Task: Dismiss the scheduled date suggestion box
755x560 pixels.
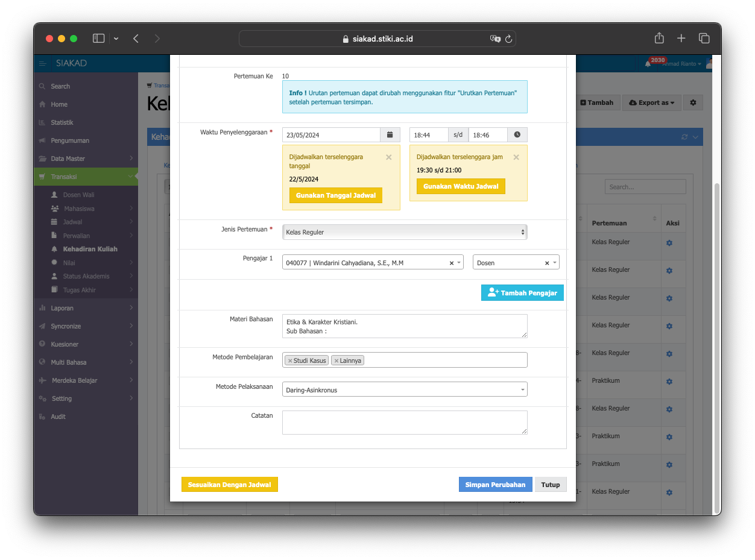Action: pos(388,157)
